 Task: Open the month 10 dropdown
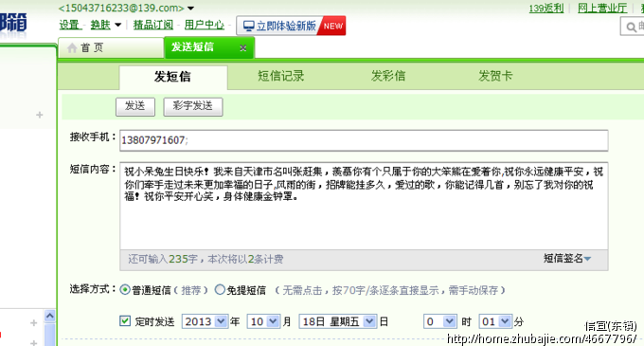(x=263, y=321)
